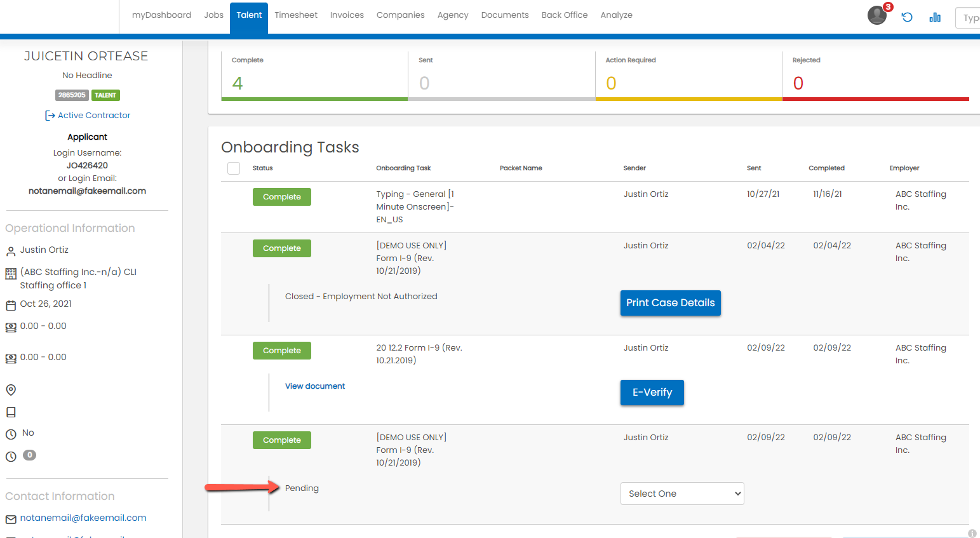Open the View document link
The image size is (980, 538).
pyautogui.click(x=315, y=386)
